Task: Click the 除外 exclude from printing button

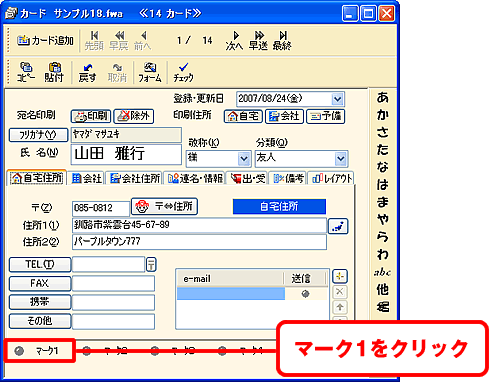Action: point(134,116)
